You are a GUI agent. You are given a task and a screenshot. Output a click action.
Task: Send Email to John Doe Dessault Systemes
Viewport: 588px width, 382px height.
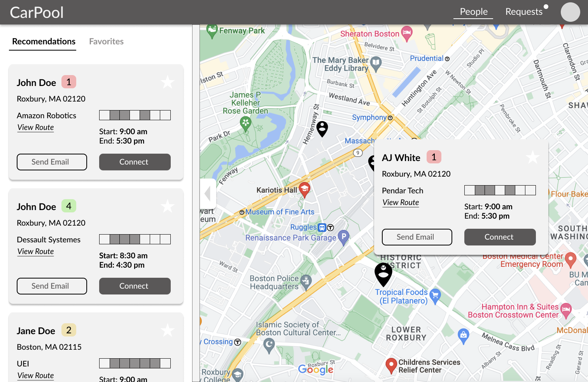point(52,286)
